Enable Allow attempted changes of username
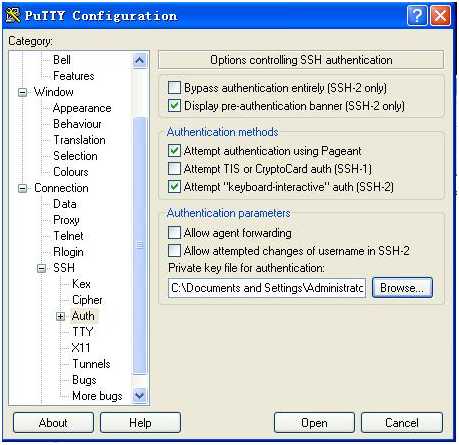 point(174,250)
